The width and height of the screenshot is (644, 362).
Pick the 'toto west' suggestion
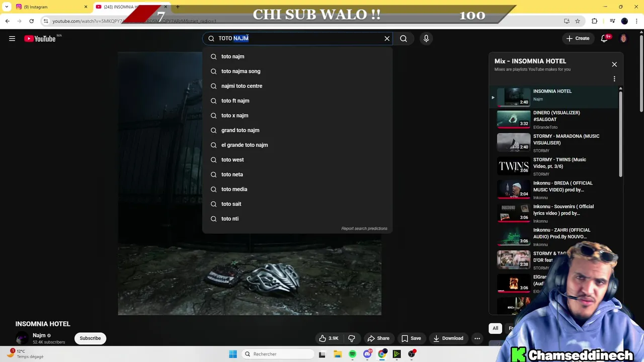[x=297, y=160]
